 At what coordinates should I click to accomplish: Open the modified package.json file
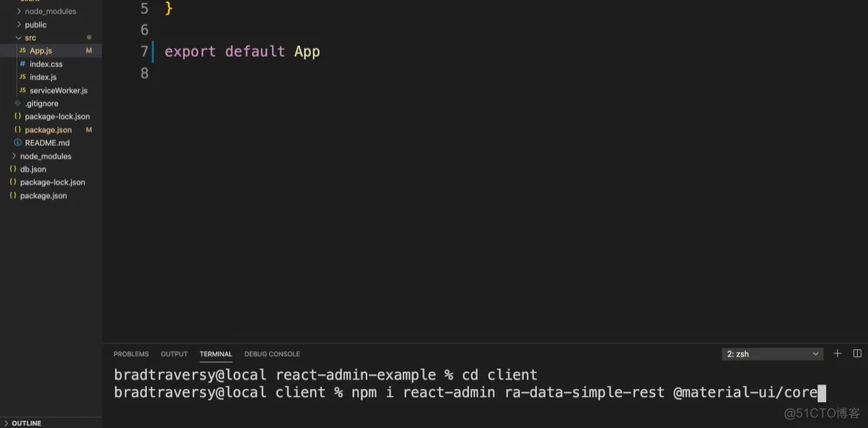click(x=48, y=130)
